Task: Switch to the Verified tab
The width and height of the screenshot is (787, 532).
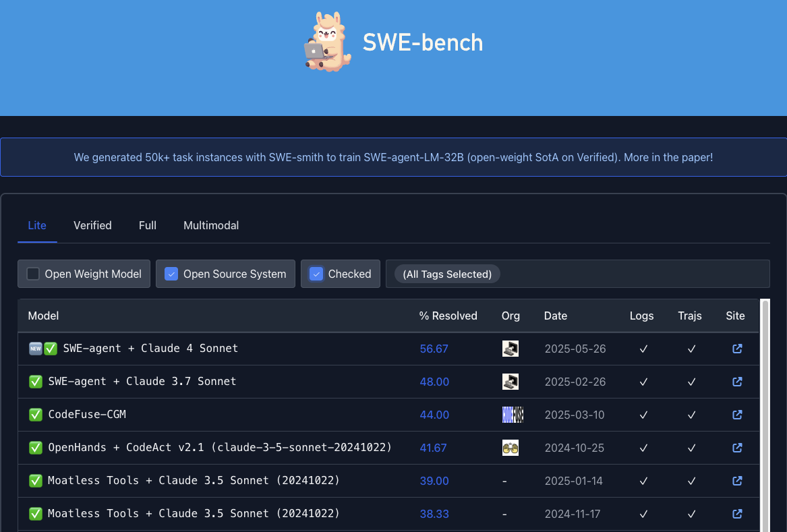Action: (92, 225)
